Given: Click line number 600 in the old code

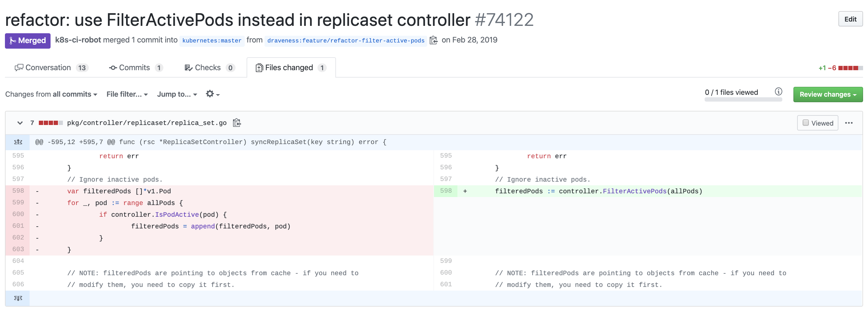Looking at the screenshot, I should (18, 214).
